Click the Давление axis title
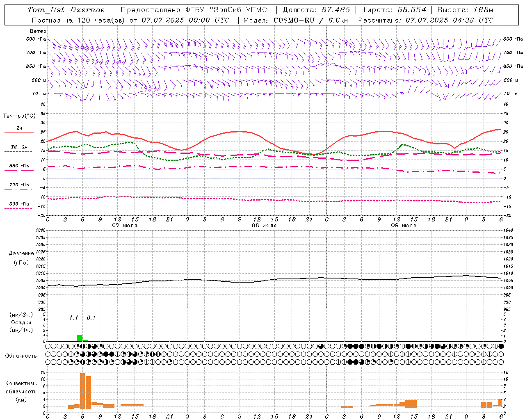This screenshot has height=420, width=525. tap(21, 253)
